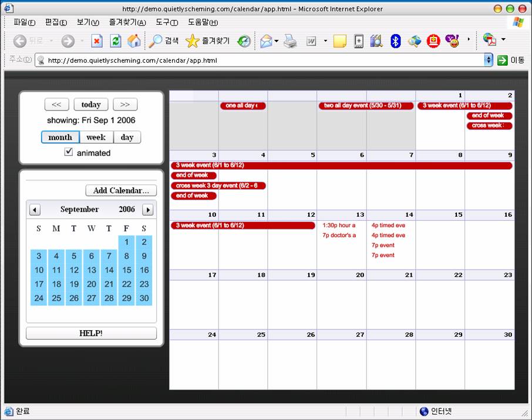Go to next month in mini calendar
The image size is (532, 420).
148,210
